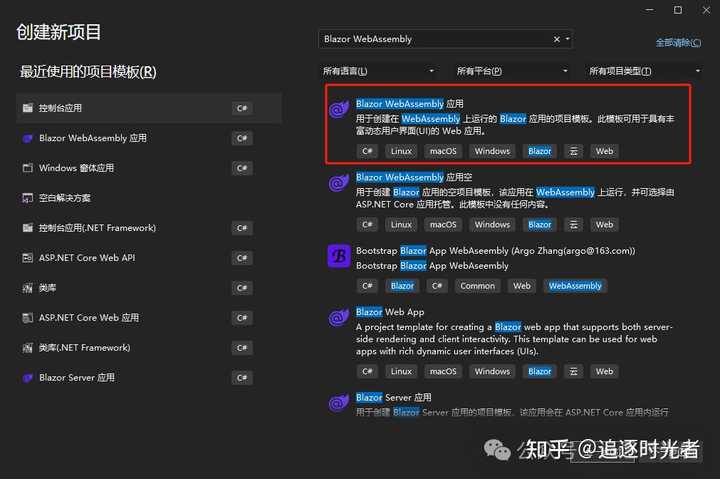Choose recent template ASP.NET Core Web 应用
Viewport: 720px width, 479px height.
coord(149,318)
